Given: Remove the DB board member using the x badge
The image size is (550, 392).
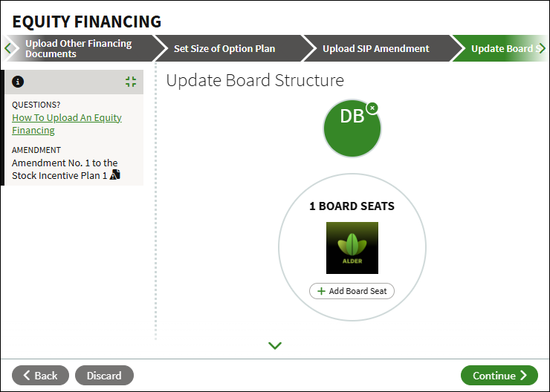Looking at the screenshot, I should pyautogui.click(x=372, y=108).
